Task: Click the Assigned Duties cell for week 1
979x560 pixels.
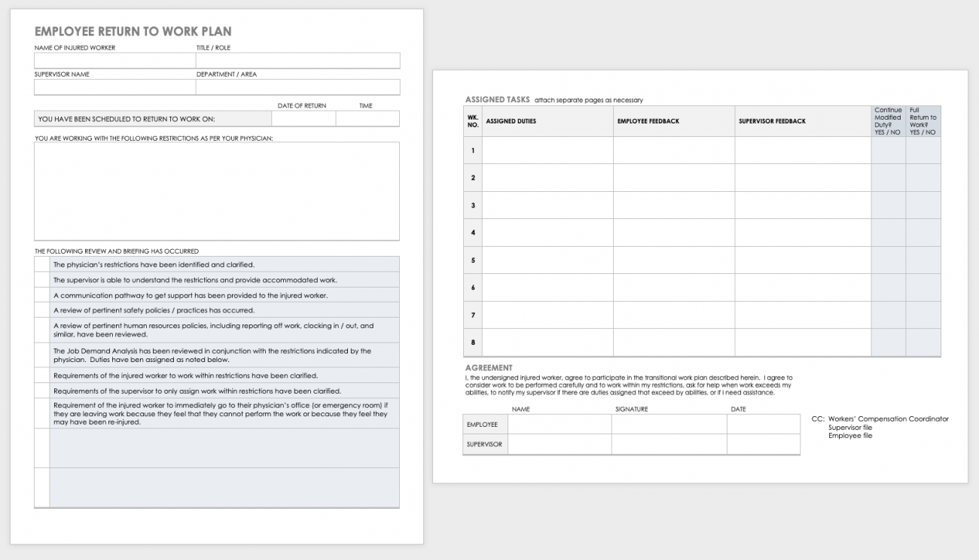Action: (547, 150)
